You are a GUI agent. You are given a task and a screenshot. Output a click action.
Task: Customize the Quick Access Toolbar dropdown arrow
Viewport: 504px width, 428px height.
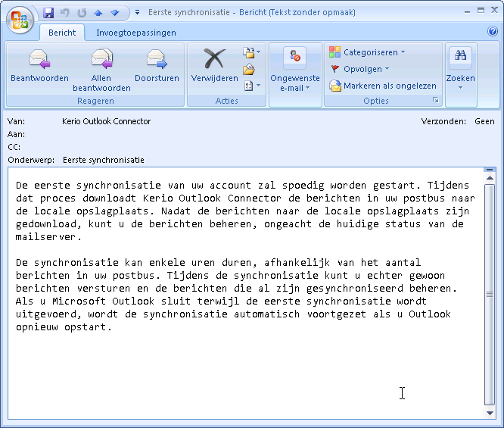(x=137, y=13)
